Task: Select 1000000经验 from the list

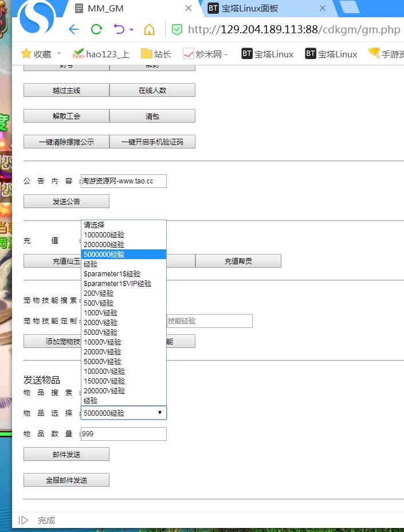Action: tap(104, 235)
